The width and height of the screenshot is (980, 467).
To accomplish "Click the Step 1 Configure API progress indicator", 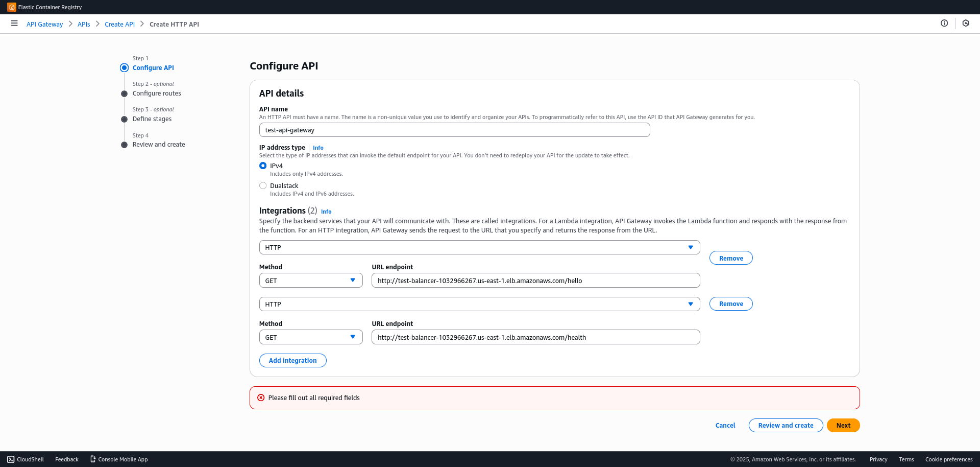I will pos(124,67).
